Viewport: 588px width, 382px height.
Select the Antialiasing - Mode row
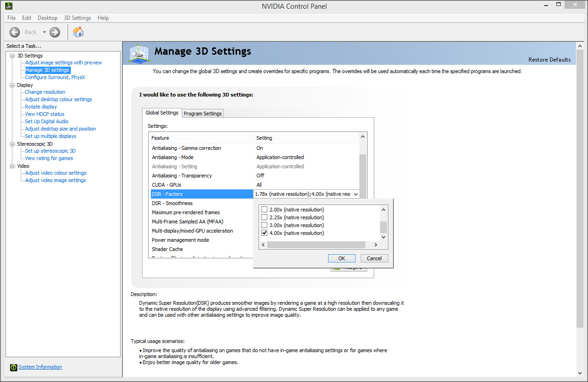[255, 157]
